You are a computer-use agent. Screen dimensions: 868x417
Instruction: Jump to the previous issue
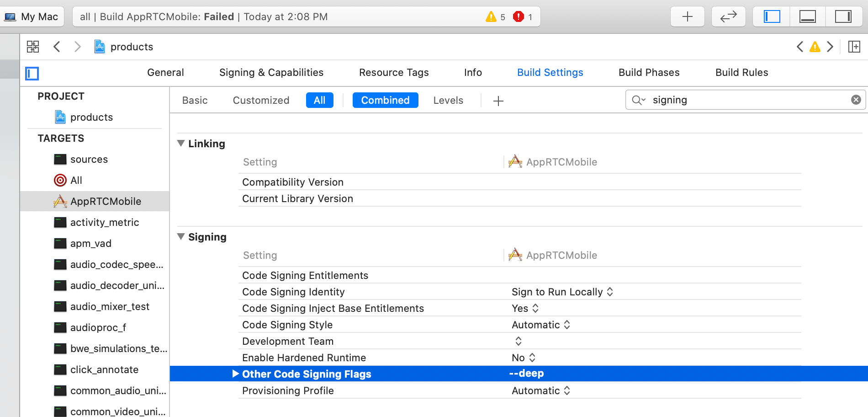point(800,47)
